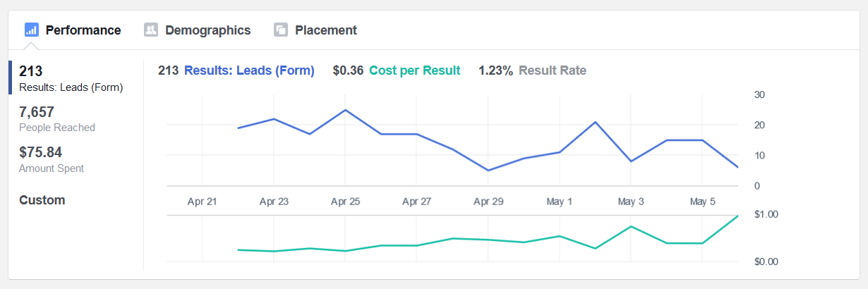Select the 213 Results Leads (Form) metric
The height and width of the screenshot is (289, 868).
point(71,79)
